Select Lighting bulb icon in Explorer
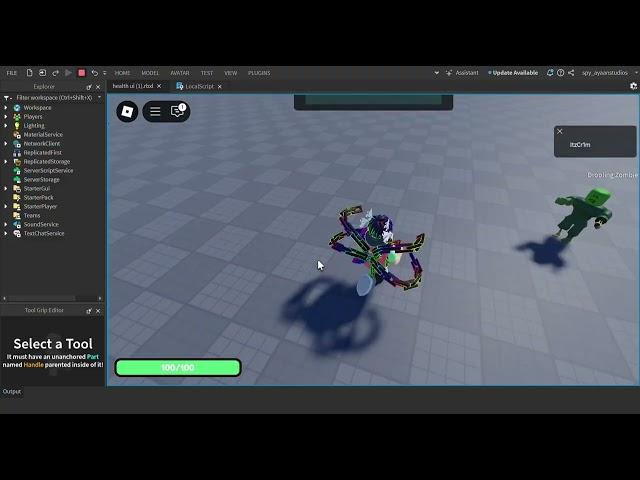Screen dimensions: 640x480 click(17, 126)
